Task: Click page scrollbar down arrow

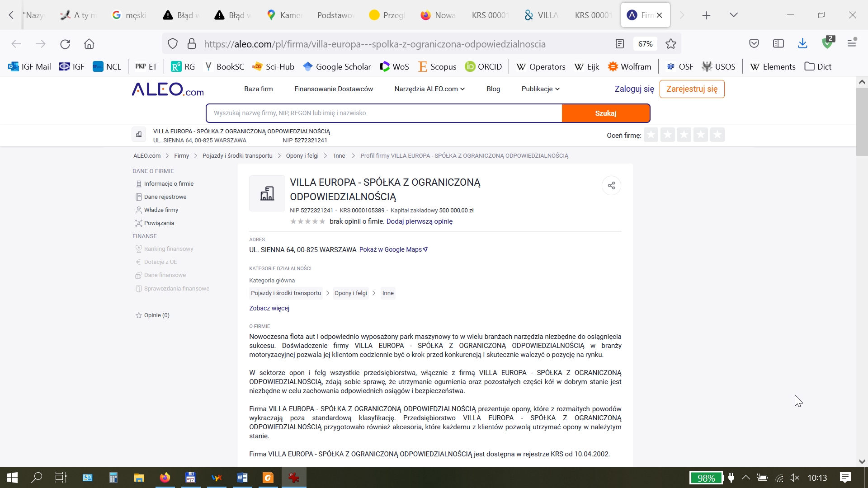Action: (862, 461)
